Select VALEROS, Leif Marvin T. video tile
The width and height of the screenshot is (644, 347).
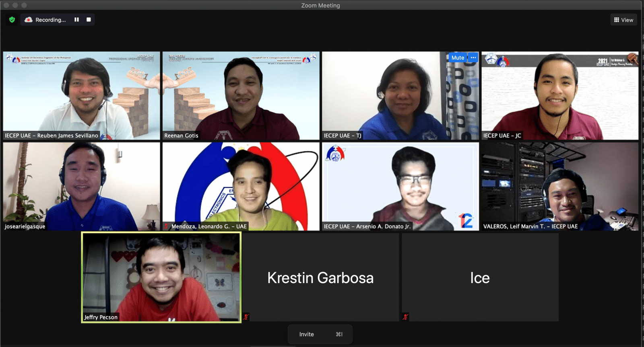point(560,186)
